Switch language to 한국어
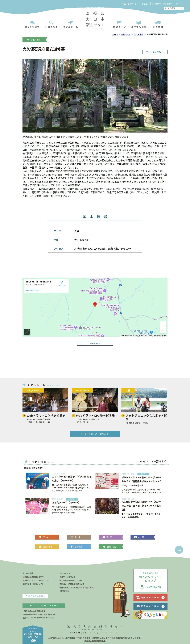Viewport: 190px width, 644px height. click(178, 4)
